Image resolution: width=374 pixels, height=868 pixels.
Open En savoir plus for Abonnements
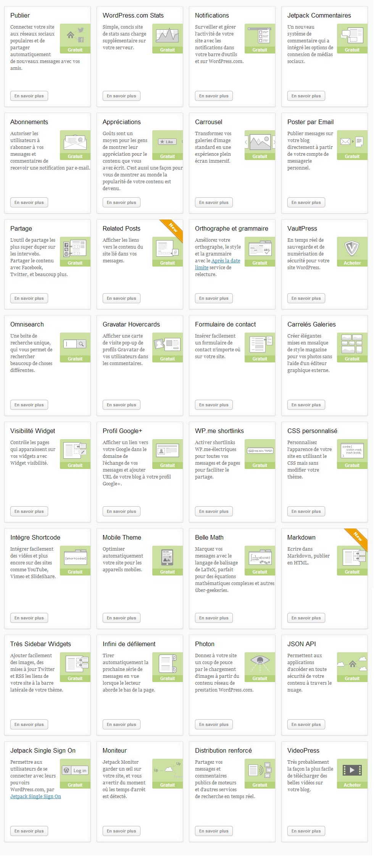29,202
